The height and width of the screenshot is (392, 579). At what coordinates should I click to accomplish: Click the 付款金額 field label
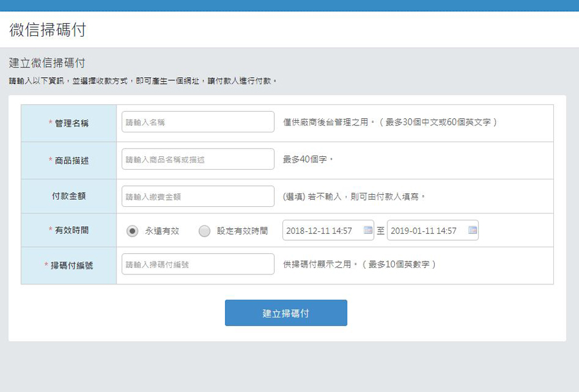[x=69, y=196]
